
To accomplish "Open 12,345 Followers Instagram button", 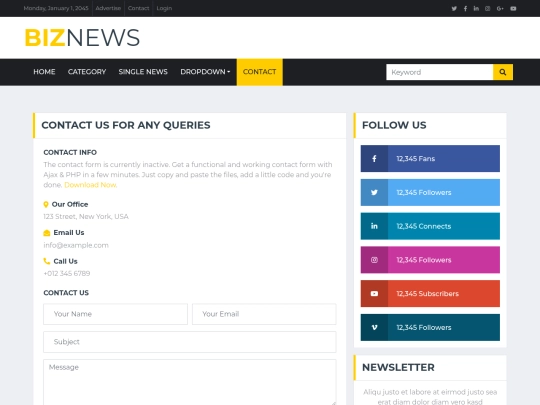I will pyautogui.click(x=430, y=260).
